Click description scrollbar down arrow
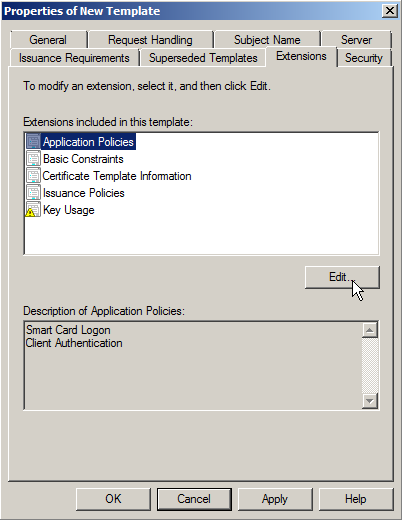 click(370, 400)
